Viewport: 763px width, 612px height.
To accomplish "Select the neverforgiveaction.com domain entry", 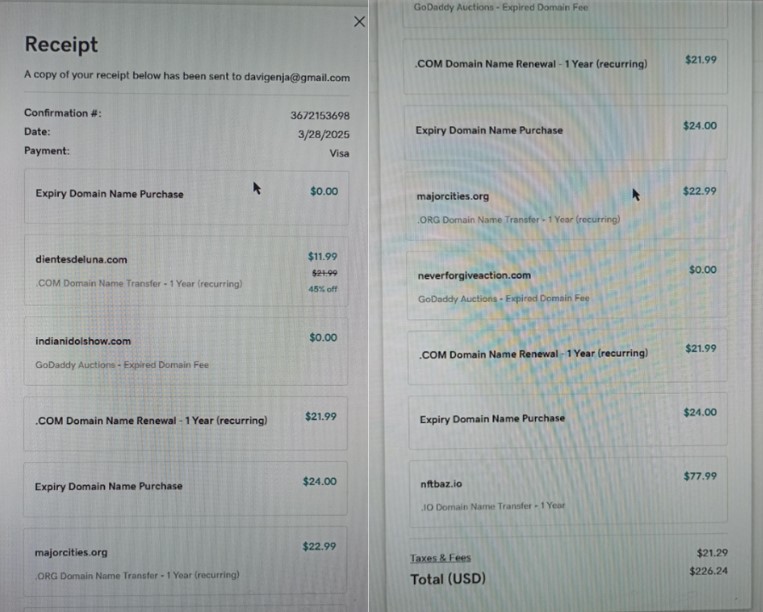I will click(x=474, y=275).
